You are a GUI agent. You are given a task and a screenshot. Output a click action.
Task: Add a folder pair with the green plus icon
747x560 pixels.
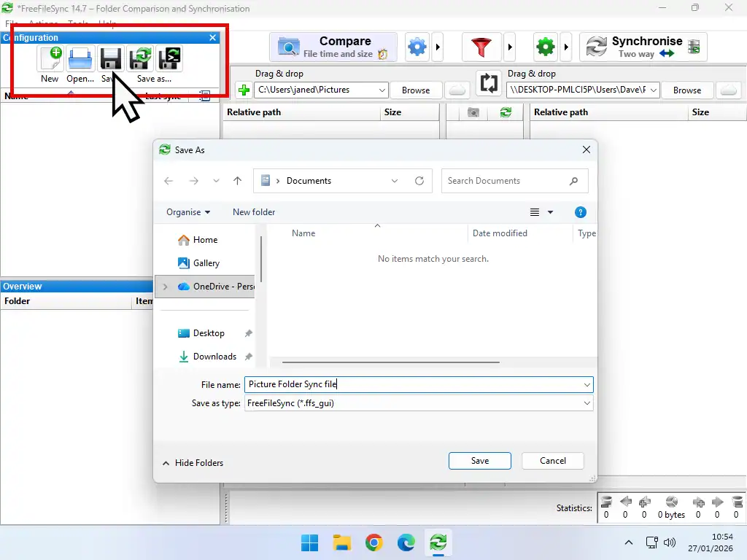pyautogui.click(x=242, y=90)
